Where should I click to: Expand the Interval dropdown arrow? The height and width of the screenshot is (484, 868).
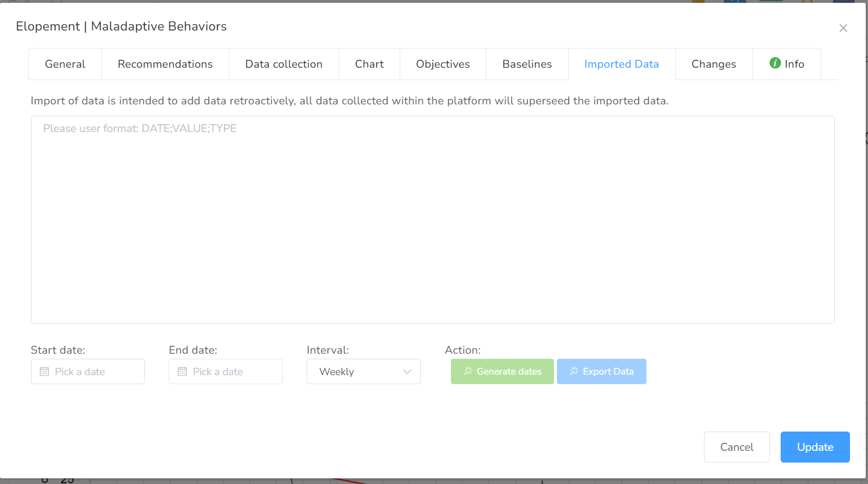(407, 372)
